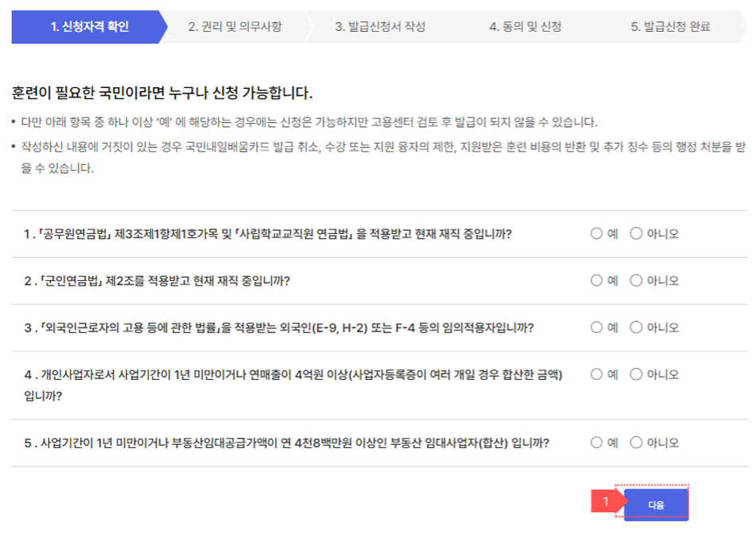Open the '5. 발급신청 완료' step tab

click(x=674, y=26)
